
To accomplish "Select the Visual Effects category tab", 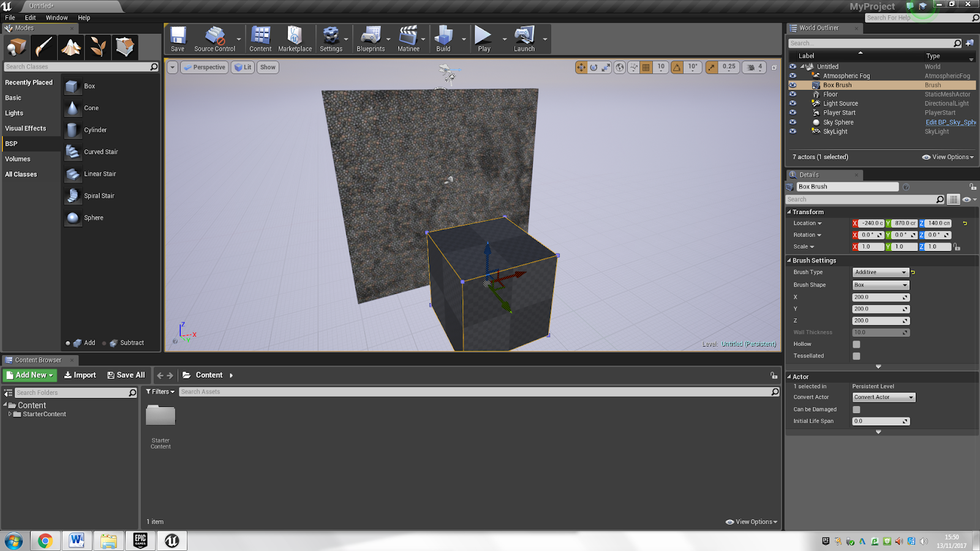I will click(x=31, y=129).
